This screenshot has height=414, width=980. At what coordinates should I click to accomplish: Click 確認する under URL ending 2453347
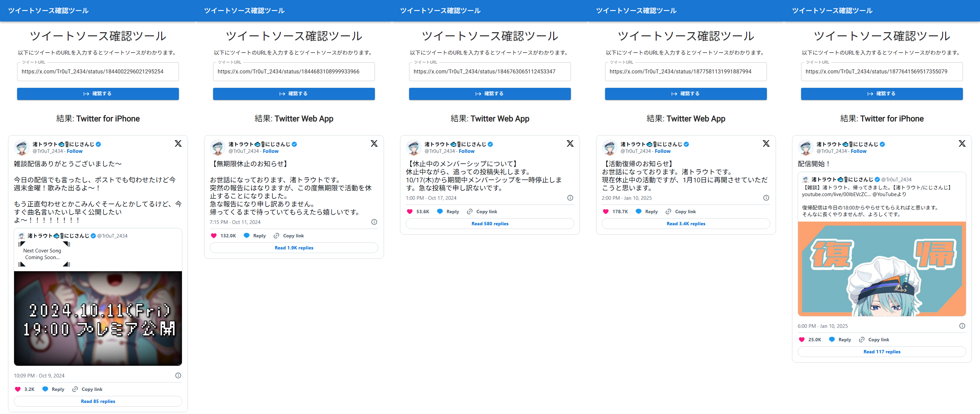tap(489, 94)
